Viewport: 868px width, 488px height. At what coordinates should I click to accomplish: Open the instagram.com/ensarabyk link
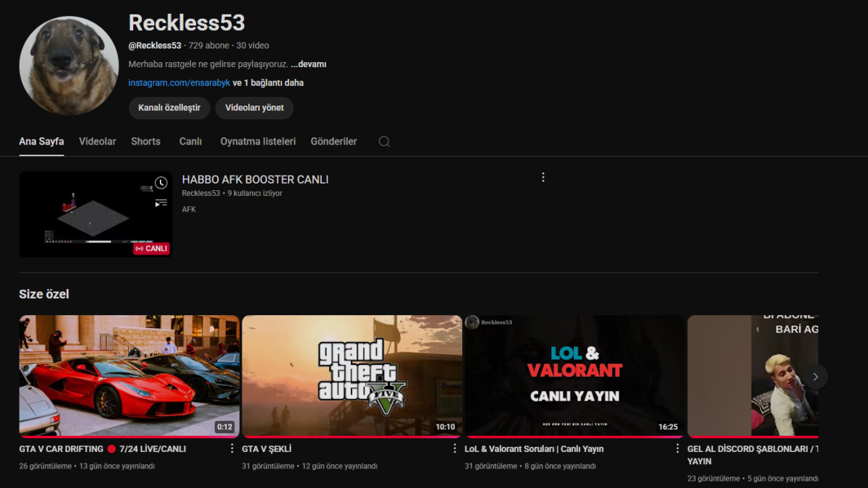(x=179, y=83)
